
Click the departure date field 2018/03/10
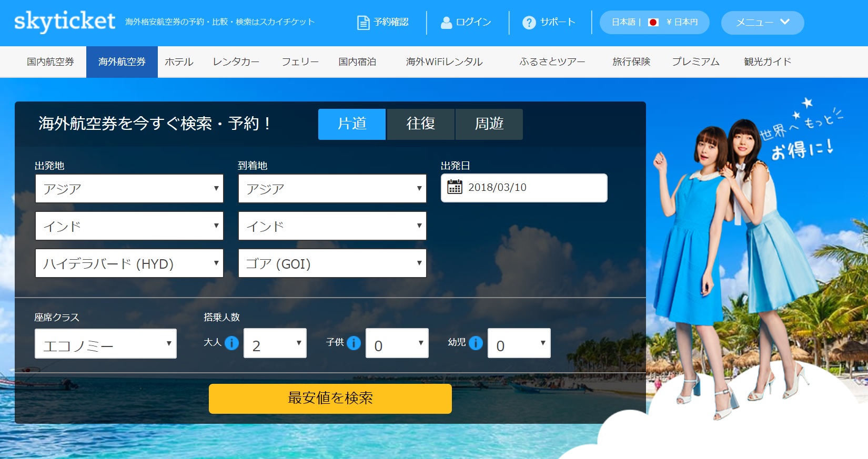[x=524, y=188]
